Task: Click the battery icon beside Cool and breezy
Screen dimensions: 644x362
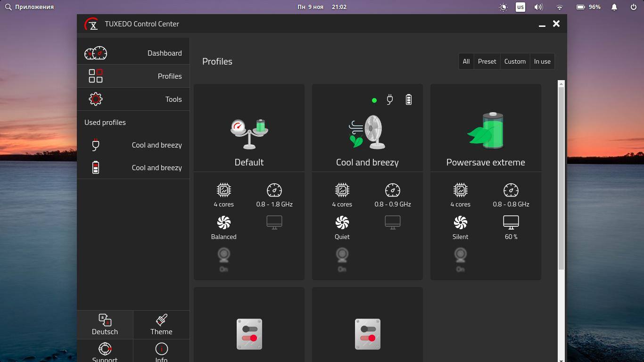Action: pos(96,167)
